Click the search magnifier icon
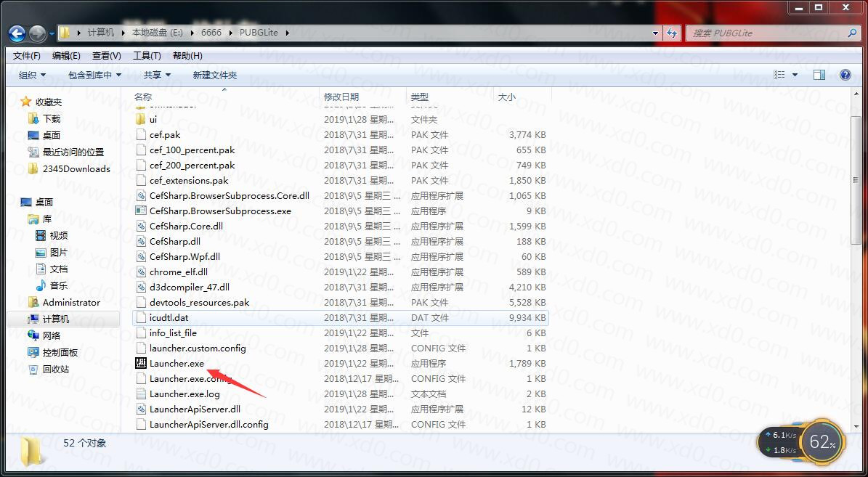868x477 pixels. 853,33
